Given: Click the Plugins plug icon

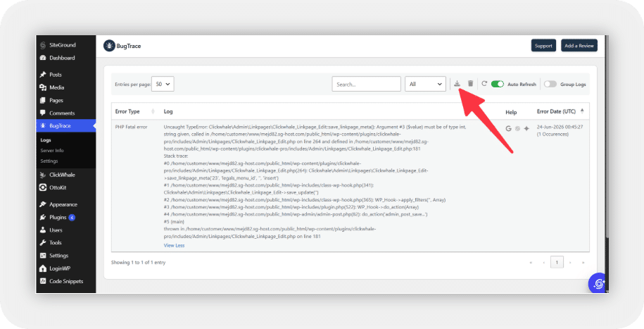Looking at the screenshot, I should (43, 217).
